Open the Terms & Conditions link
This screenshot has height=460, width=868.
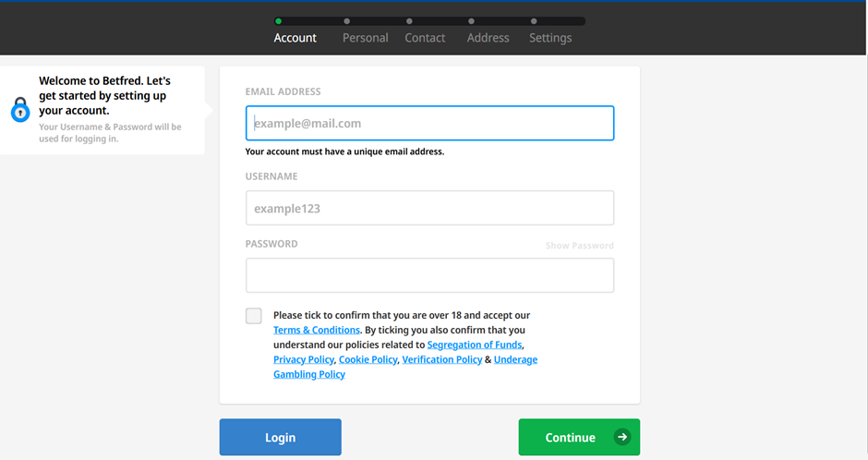click(317, 330)
